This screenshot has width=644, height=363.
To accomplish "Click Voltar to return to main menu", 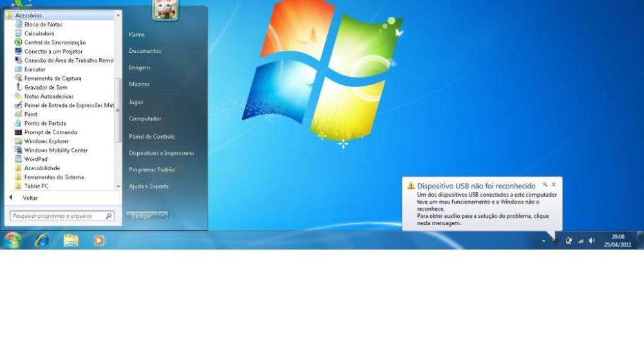I will [30, 198].
